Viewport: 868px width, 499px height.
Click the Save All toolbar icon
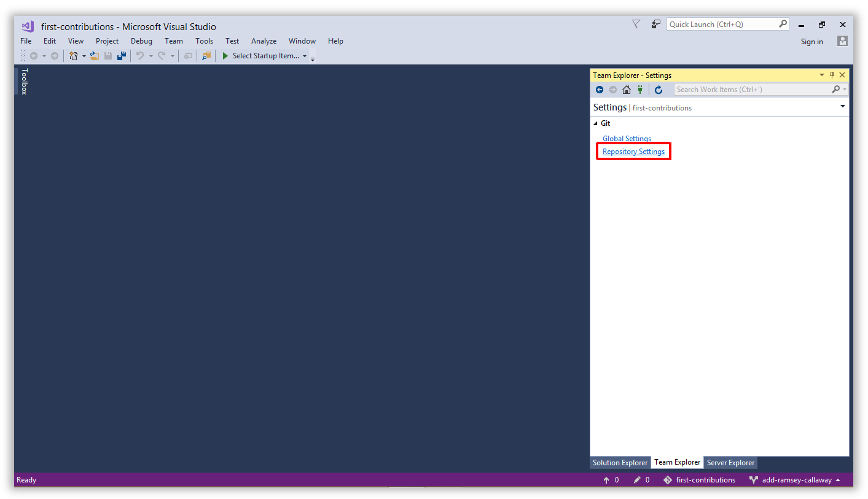(x=122, y=56)
